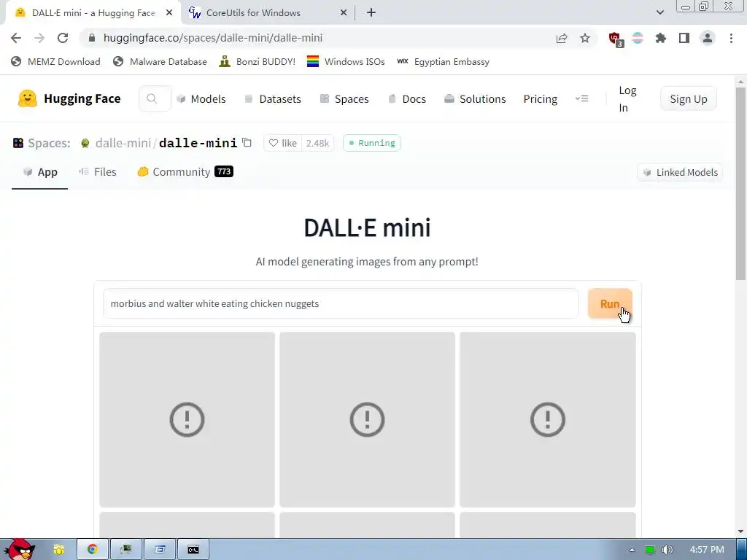The width and height of the screenshot is (747, 560).
Task: Open Chrome three-dot menu
Action: pos(731,38)
